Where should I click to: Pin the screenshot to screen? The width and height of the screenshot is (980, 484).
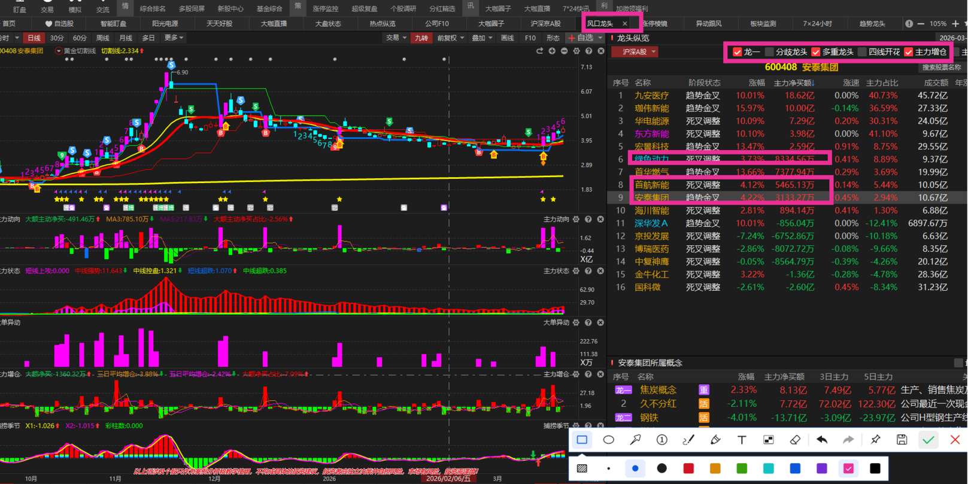875,440
